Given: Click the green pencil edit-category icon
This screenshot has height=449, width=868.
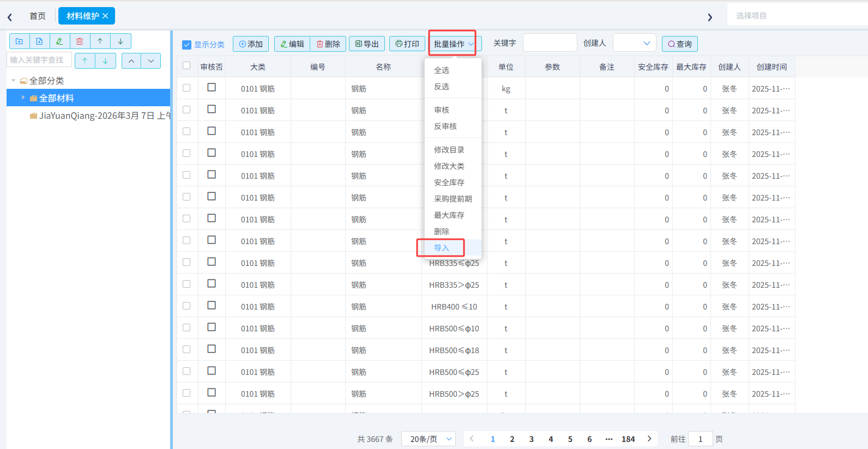Looking at the screenshot, I should point(59,41).
